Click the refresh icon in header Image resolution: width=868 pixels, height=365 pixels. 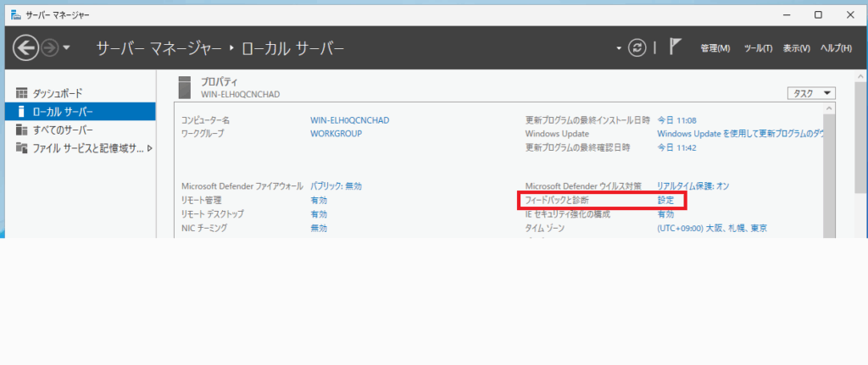pos(637,48)
